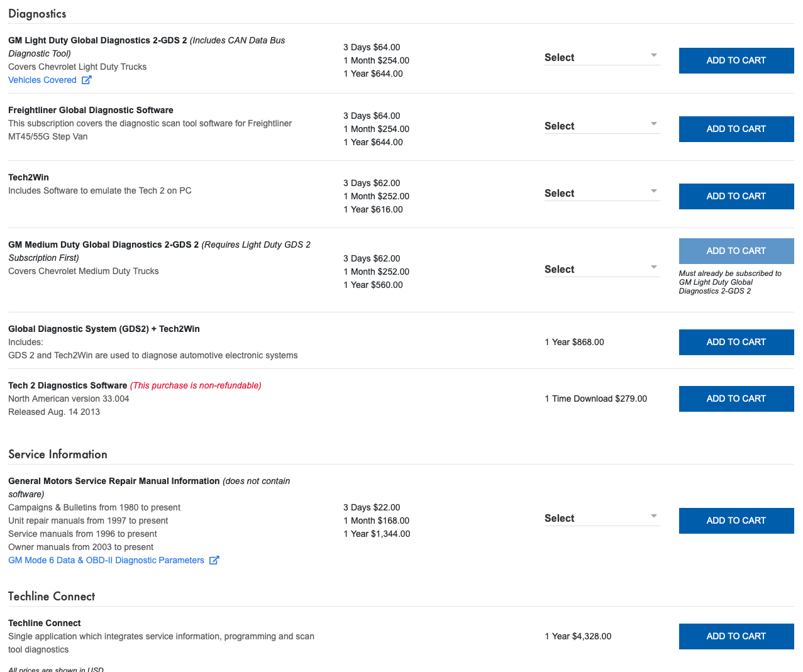Click external-link icon beside GM Mode 6 Data
This screenshot has width=803, height=672.
214,560
